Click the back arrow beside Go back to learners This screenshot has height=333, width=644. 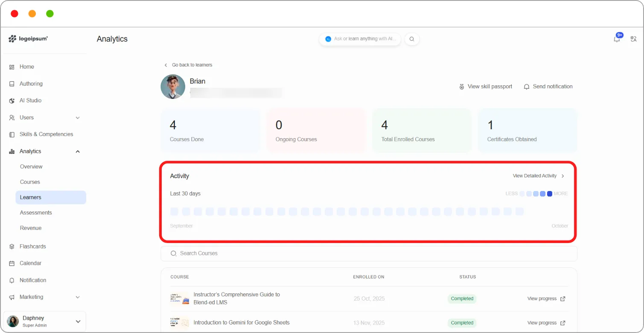[x=166, y=65]
